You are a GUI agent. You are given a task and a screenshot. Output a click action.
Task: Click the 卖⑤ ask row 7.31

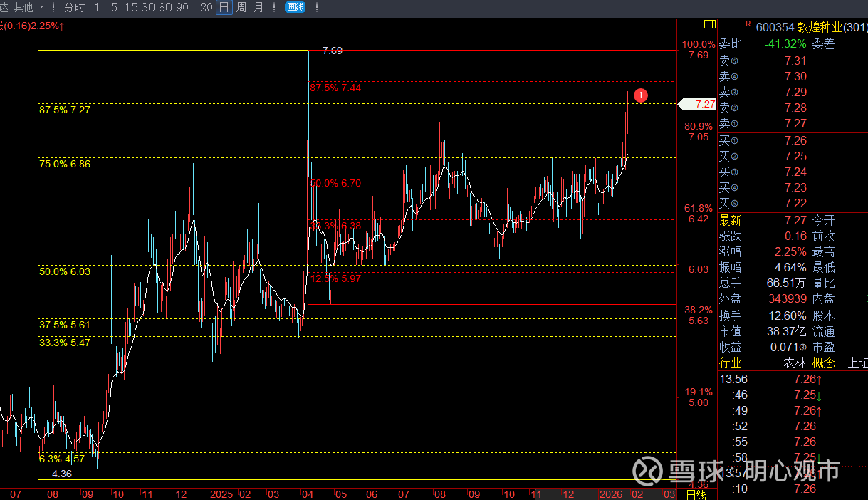tap(793, 61)
